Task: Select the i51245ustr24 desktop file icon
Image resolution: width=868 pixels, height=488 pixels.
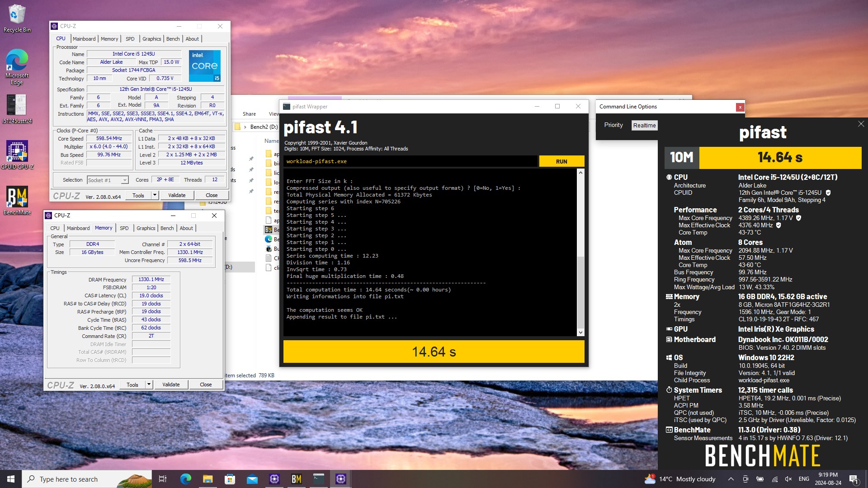Action: pyautogui.click(x=17, y=108)
